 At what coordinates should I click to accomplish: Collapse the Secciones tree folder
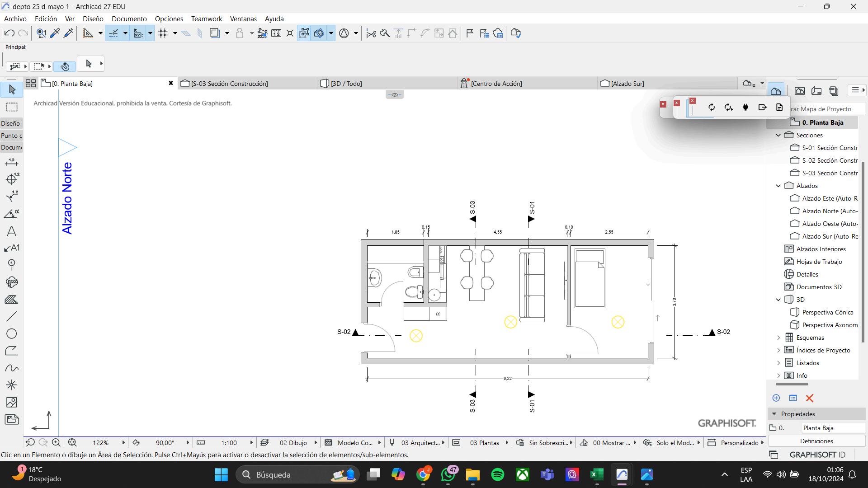point(778,135)
